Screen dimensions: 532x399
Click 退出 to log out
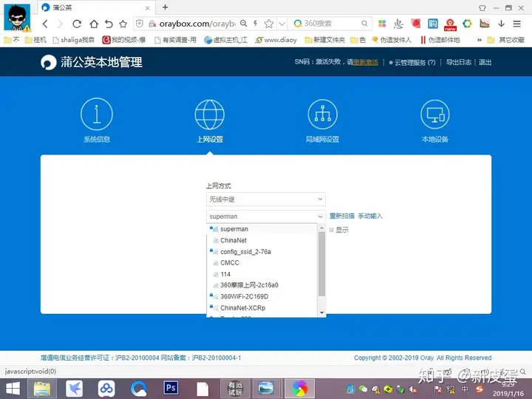485,62
